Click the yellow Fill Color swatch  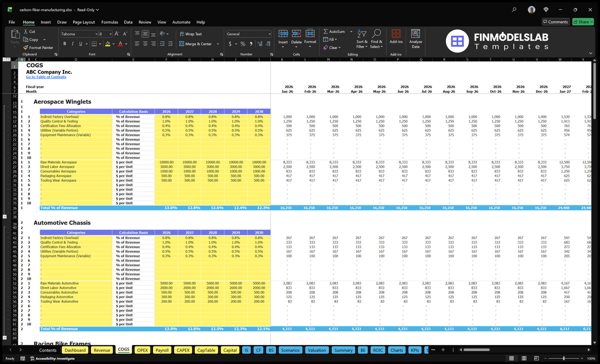107,44
